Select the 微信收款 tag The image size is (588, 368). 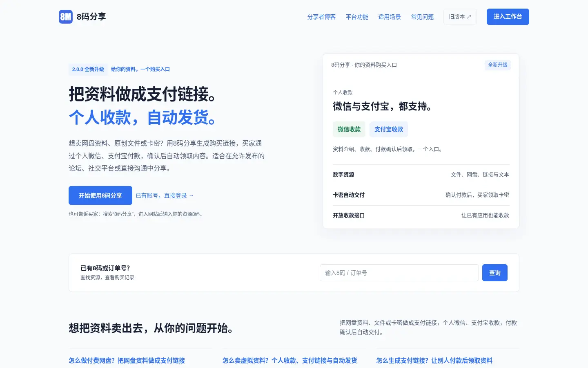(349, 129)
